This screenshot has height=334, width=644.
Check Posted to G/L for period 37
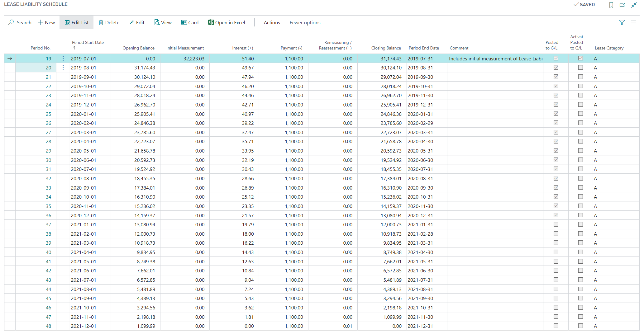tap(556, 224)
